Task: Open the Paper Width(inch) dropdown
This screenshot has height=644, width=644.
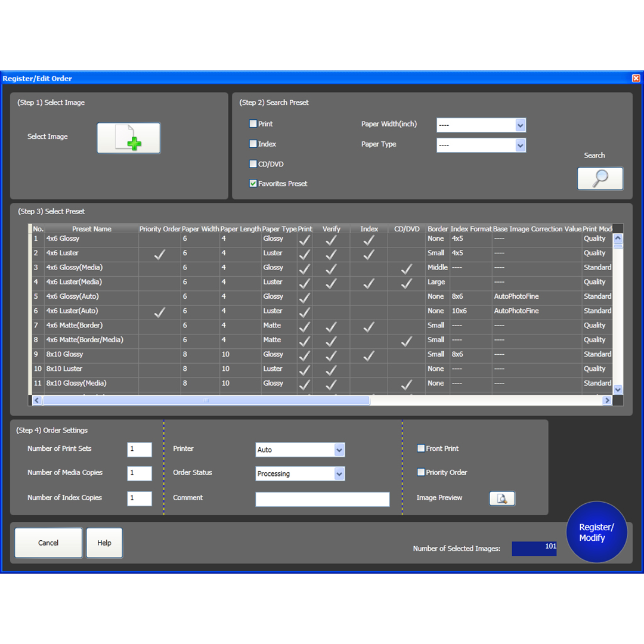Action: click(x=520, y=125)
